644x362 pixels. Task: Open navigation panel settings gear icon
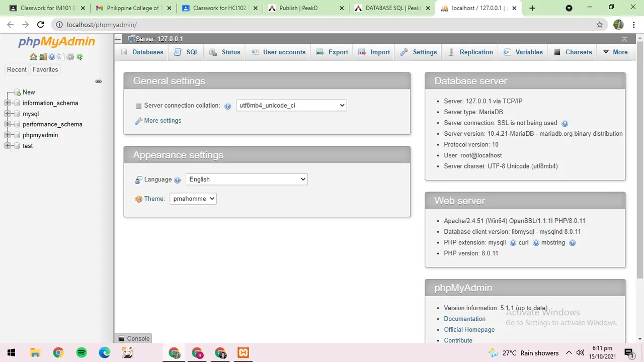click(70, 57)
